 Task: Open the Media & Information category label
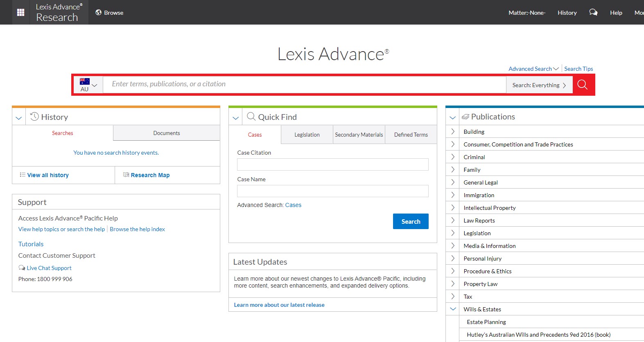[490, 246]
